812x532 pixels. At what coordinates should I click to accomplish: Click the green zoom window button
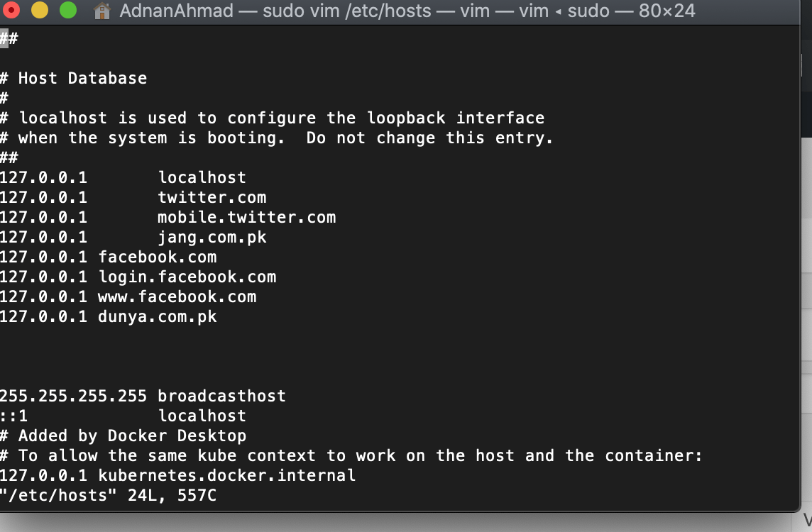click(x=68, y=10)
